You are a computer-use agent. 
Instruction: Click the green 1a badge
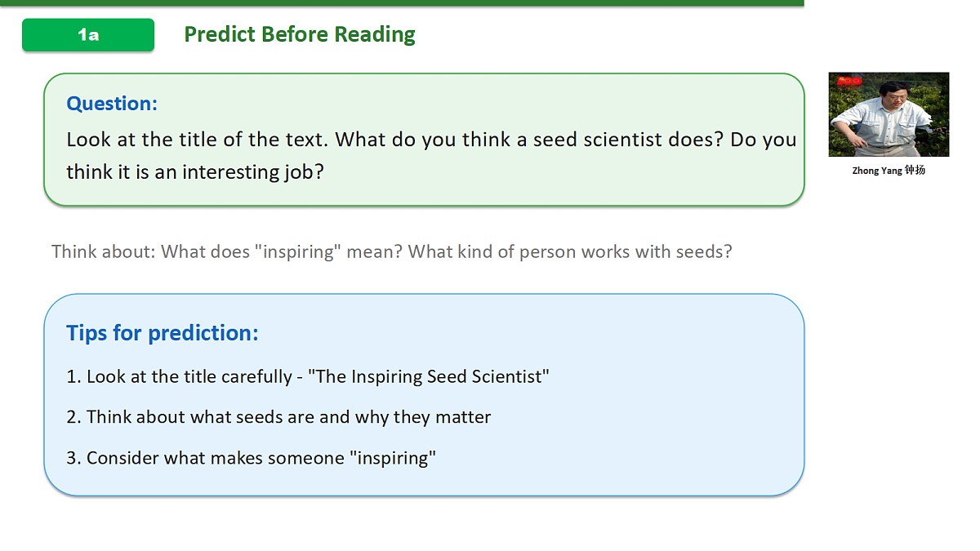tap(88, 35)
